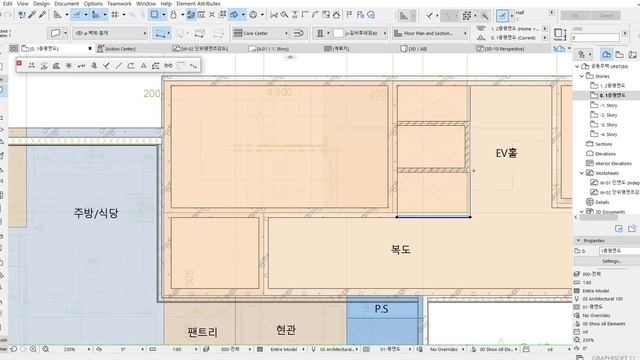Open the slab geometry method dropdown
The height and width of the screenshot is (360, 640).
tap(58, 33)
